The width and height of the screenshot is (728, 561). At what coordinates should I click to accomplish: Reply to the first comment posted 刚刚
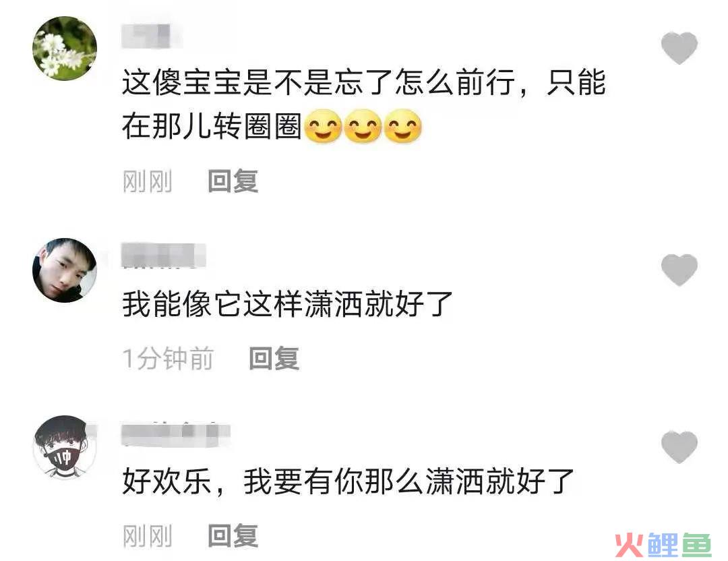pyautogui.click(x=233, y=181)
